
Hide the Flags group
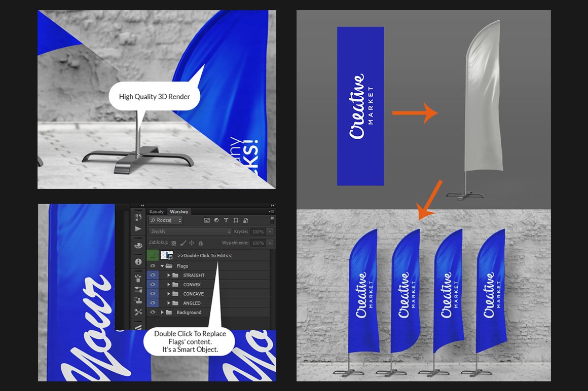point(153,266)
